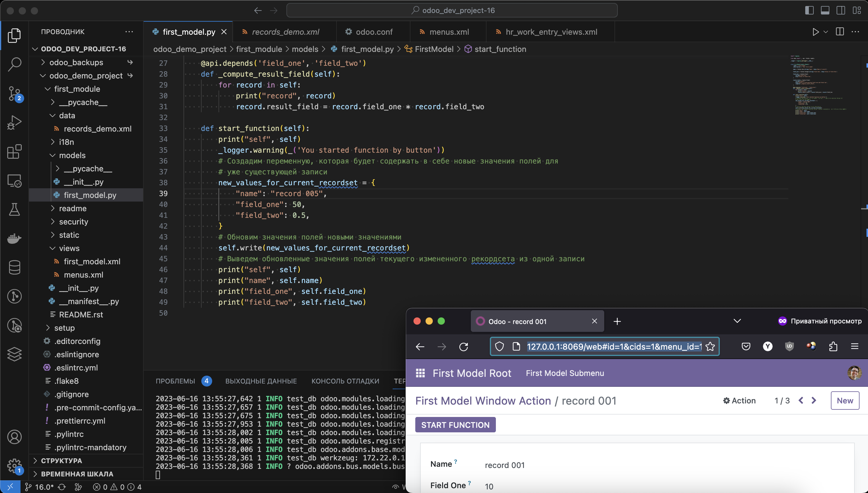Open the Docker view in activity bar

(14, 238)
